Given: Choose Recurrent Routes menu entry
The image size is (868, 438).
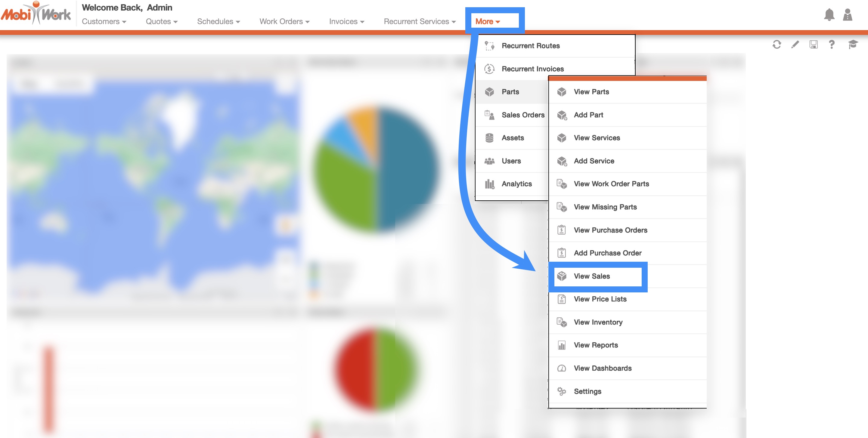Looking at the screenshot, I should (x=530, y=46).
